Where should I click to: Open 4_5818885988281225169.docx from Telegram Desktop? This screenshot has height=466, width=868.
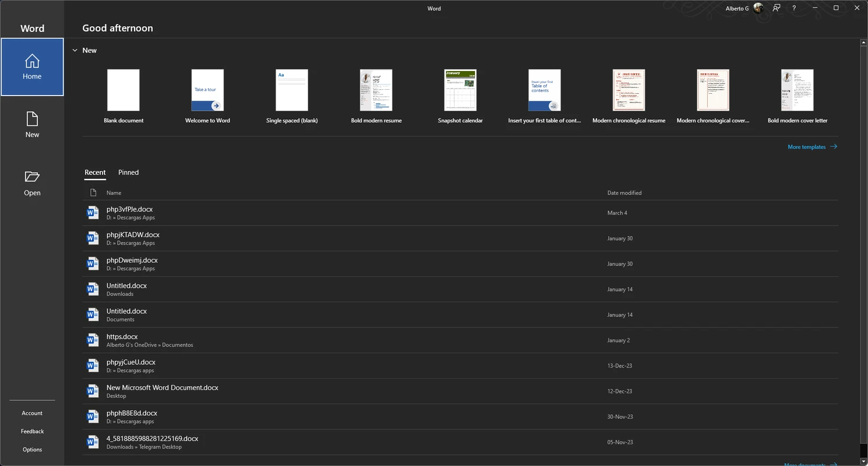(x=460, y=442)
